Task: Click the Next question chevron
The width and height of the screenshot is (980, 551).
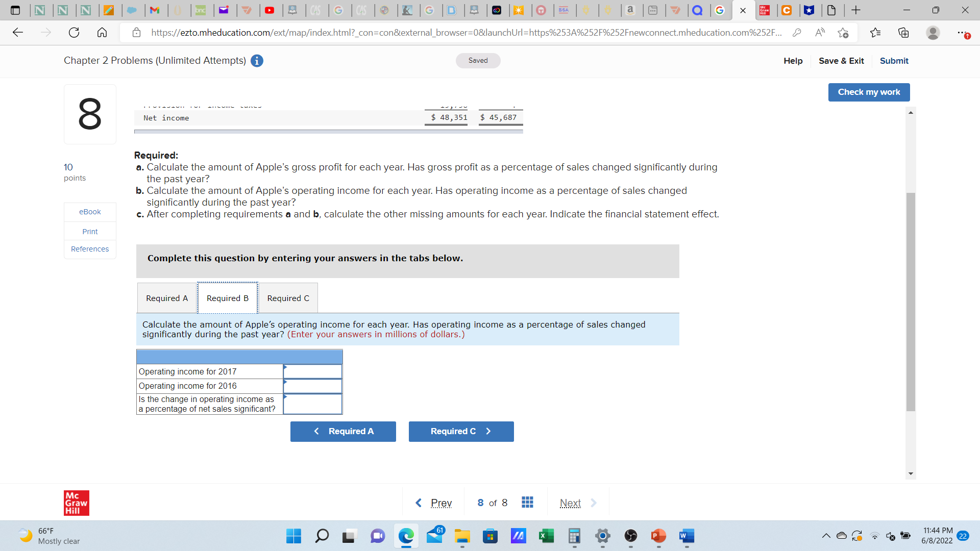Action: click(x=594, y=503)
